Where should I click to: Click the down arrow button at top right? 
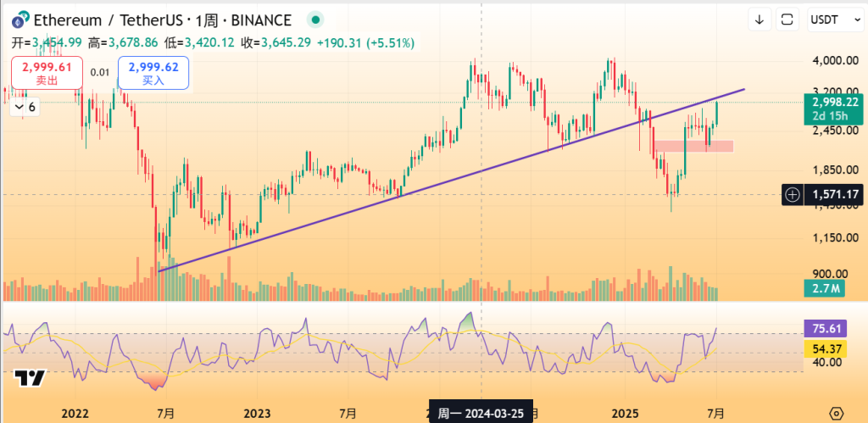click(x=759, y=20)
